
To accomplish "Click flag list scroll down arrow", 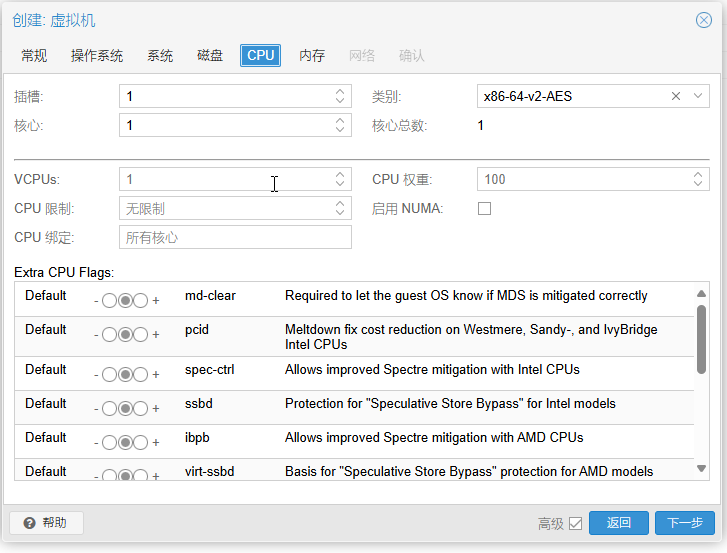I will click(701, 469).
